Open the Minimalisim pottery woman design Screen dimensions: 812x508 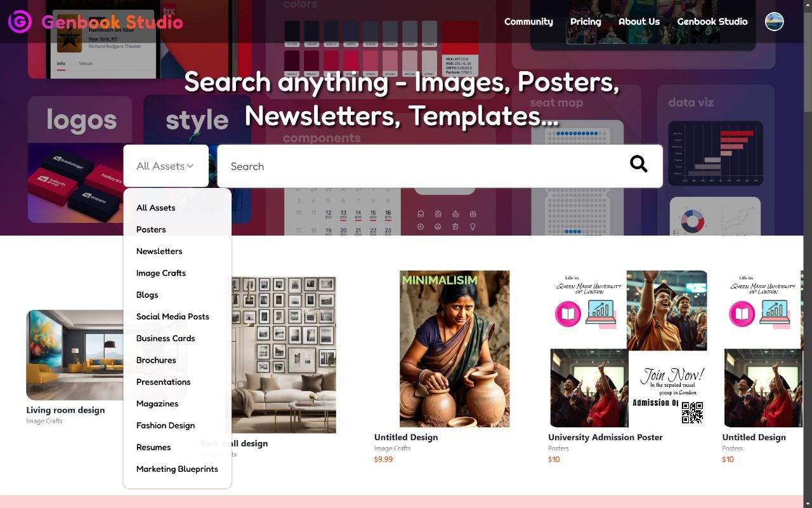coord(454,349)
